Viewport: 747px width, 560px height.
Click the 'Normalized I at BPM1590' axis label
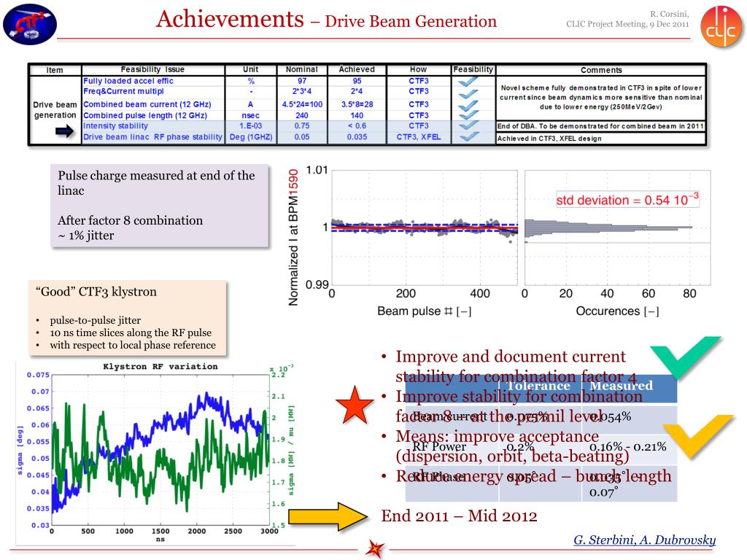click(x=293, y=237)
